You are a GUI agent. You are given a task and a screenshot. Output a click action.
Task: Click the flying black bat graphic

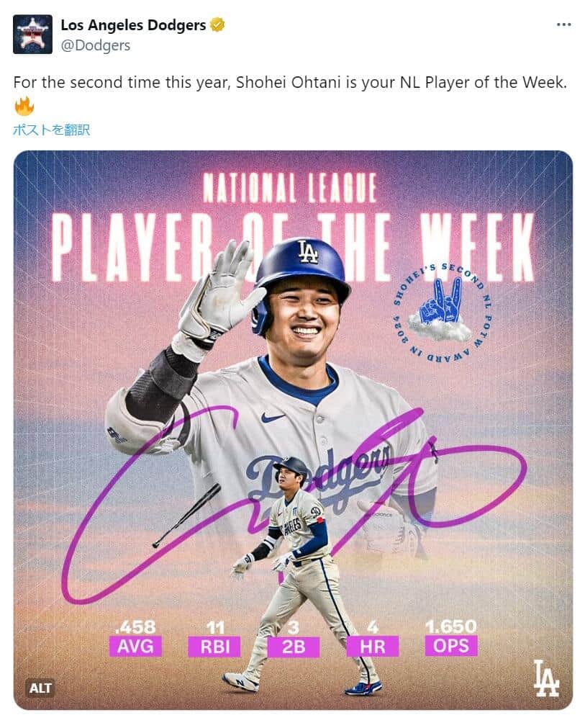coord(187,514)
